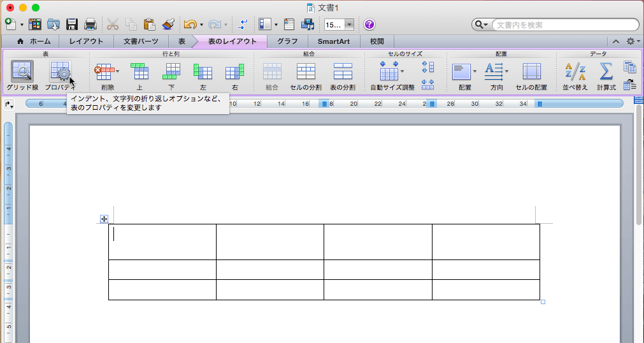Toggle the sidebar pane icon
644x343 pixels.
265,25
